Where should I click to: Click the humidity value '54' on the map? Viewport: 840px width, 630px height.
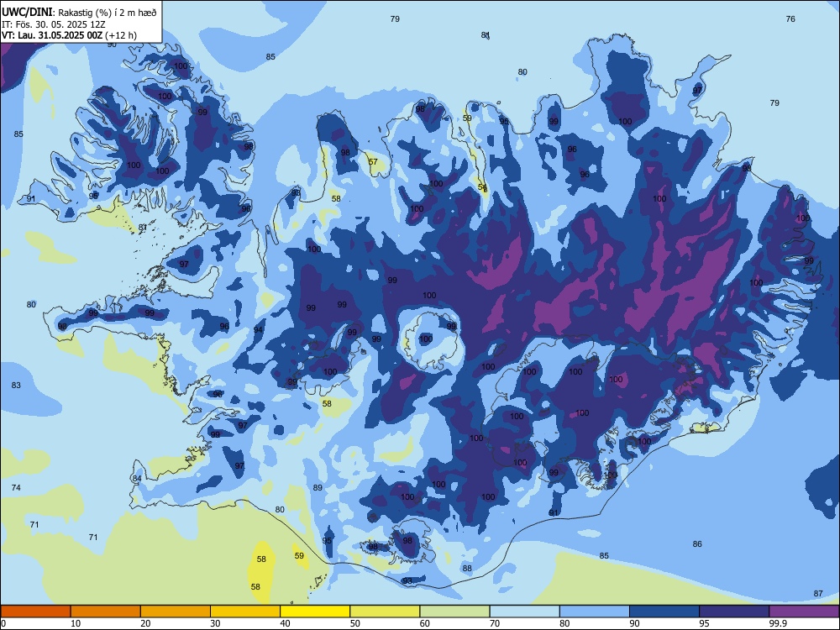pos(482,187)
